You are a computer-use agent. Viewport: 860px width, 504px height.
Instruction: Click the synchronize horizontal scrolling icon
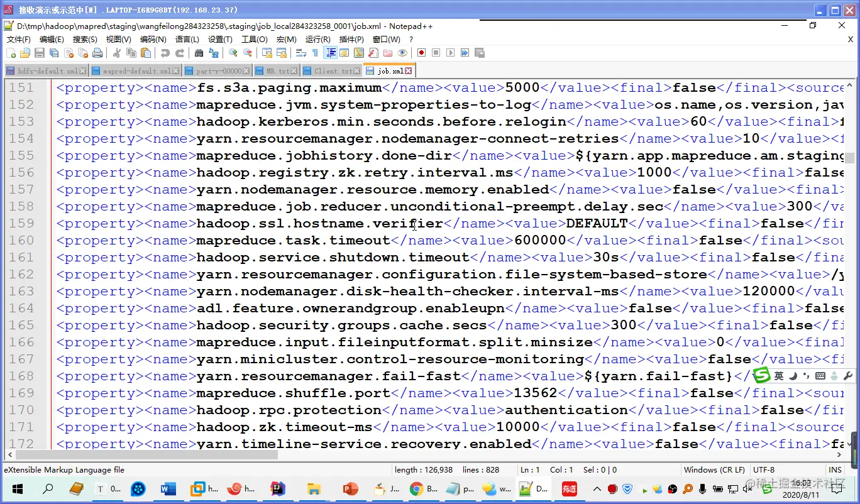pyautogui.click(x=281, y=53)
